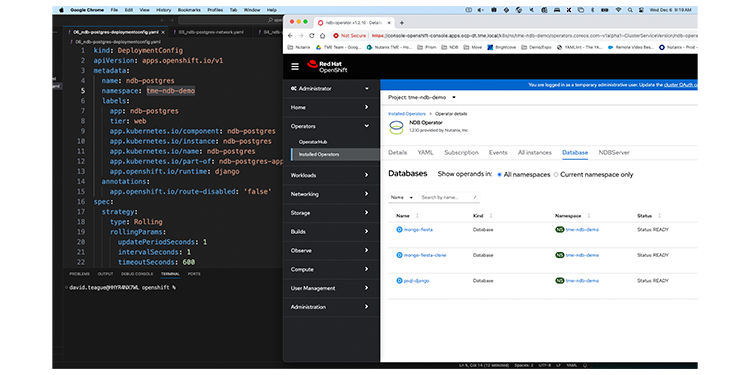Open the mongo-fiesta database link
Viewport: 750px width, 375px height.
pos(419,230)
